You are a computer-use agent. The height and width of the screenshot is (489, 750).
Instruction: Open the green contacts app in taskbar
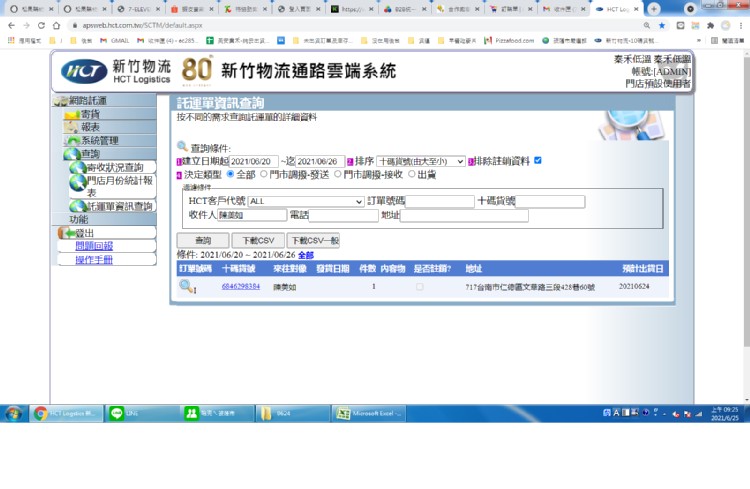click(x=217, y=413)
